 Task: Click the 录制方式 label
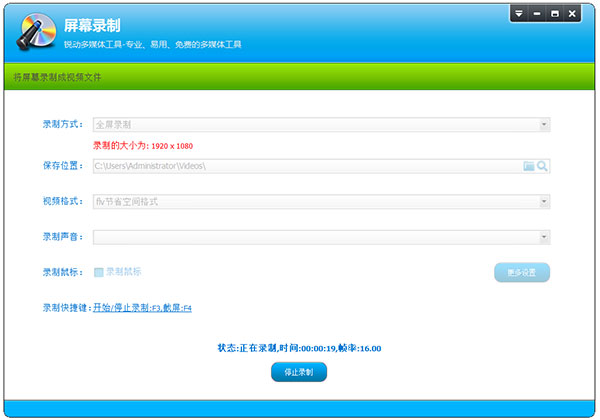click(x=62, y=124)
